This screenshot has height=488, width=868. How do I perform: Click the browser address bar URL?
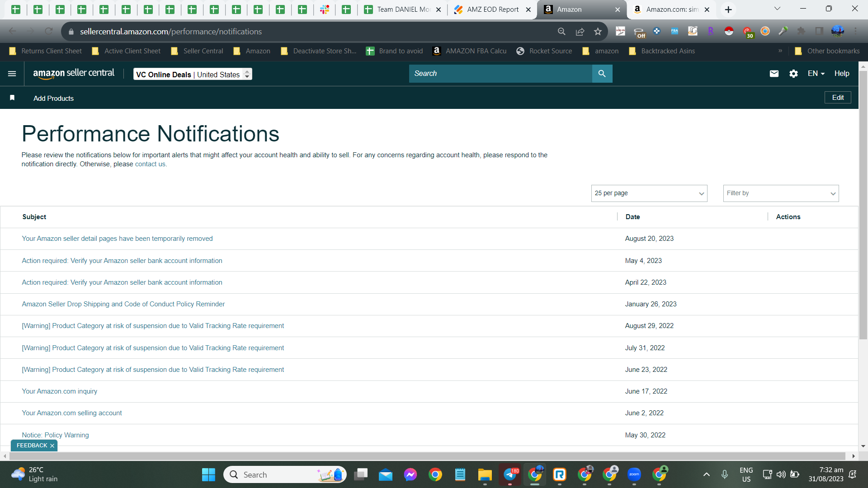171,32
